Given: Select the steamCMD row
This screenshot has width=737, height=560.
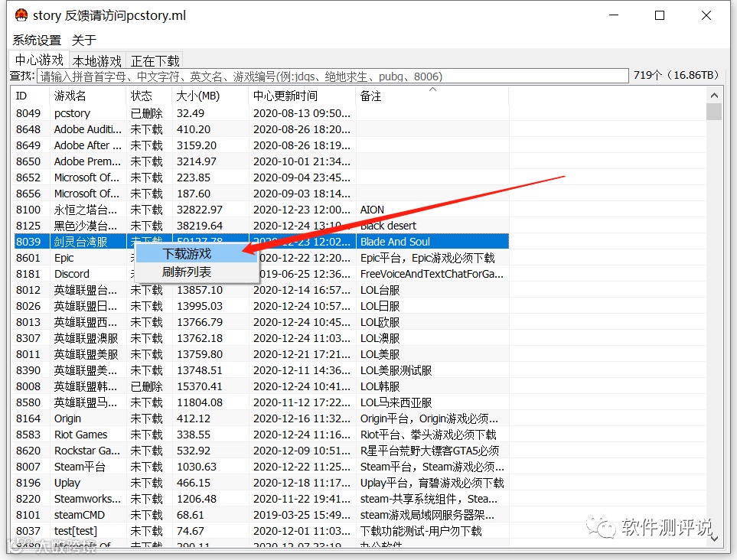Looking at the screenshot, I should point(261,515).
